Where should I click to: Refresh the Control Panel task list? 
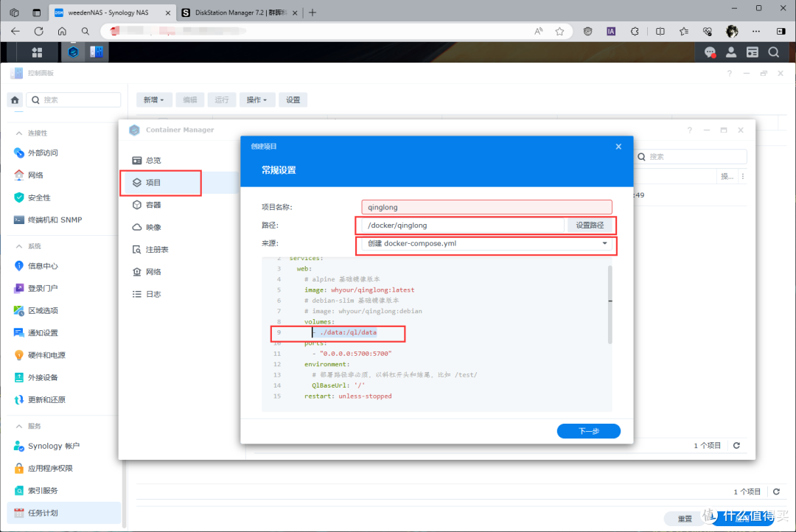[x=776, y=492]
